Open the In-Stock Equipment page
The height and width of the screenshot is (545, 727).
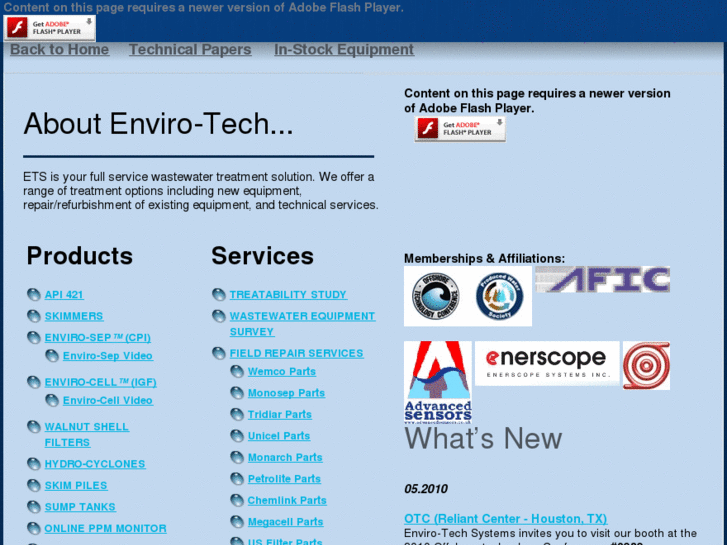pyautogui.click(x=344, y=49)
